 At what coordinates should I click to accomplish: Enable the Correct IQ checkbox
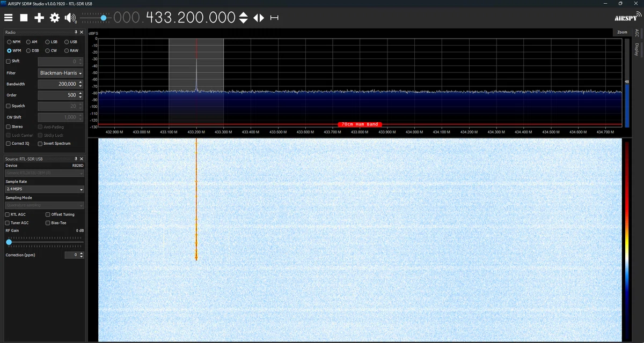(x=8, y=144)
